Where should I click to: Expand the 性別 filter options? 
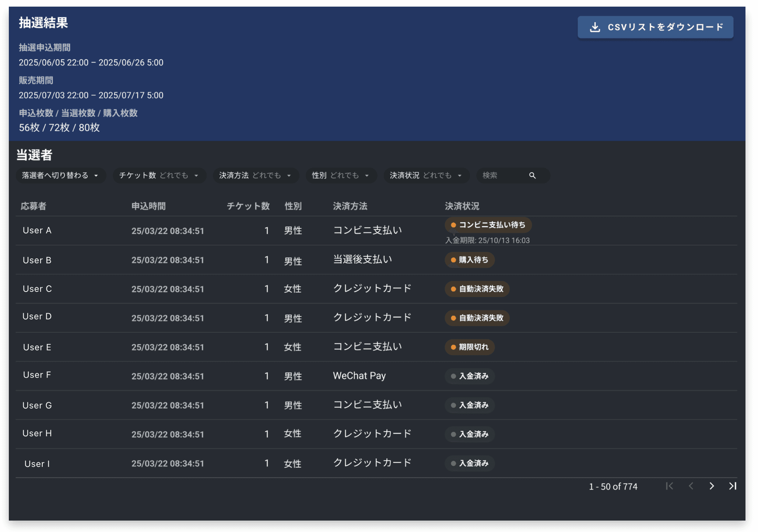[x=340, y=175]
